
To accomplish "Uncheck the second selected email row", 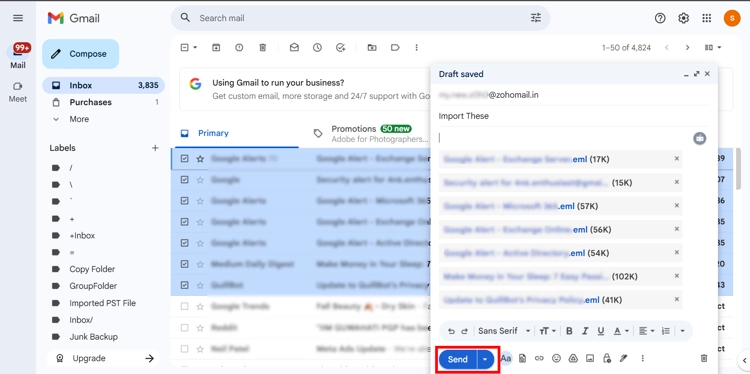I will click(185, 180).
